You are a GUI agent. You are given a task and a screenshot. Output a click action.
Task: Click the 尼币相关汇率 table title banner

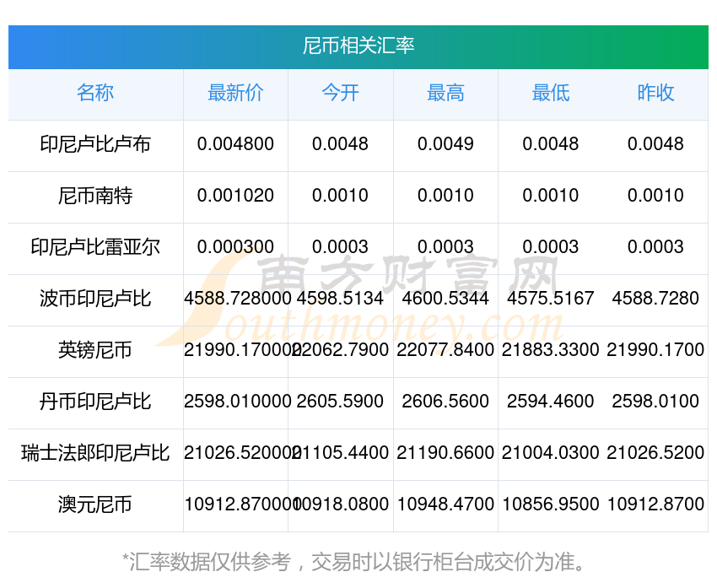tap(358, 46)
